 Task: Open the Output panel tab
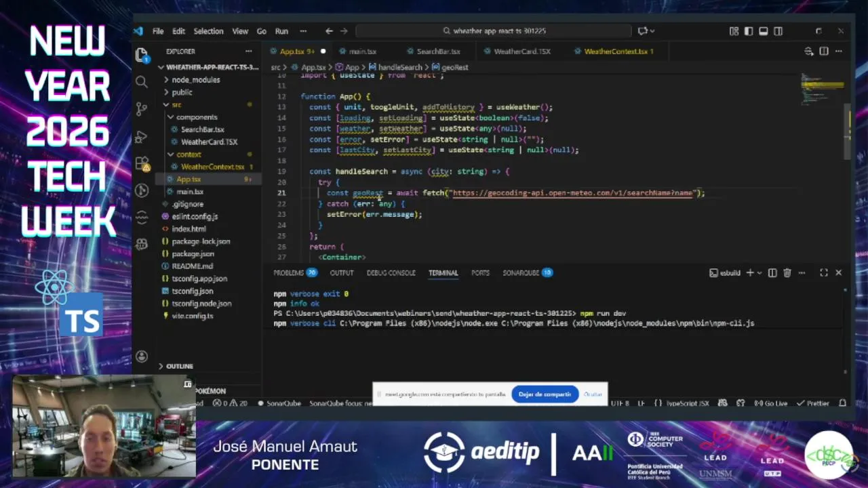pyautogui.click(x=342, y=272)
